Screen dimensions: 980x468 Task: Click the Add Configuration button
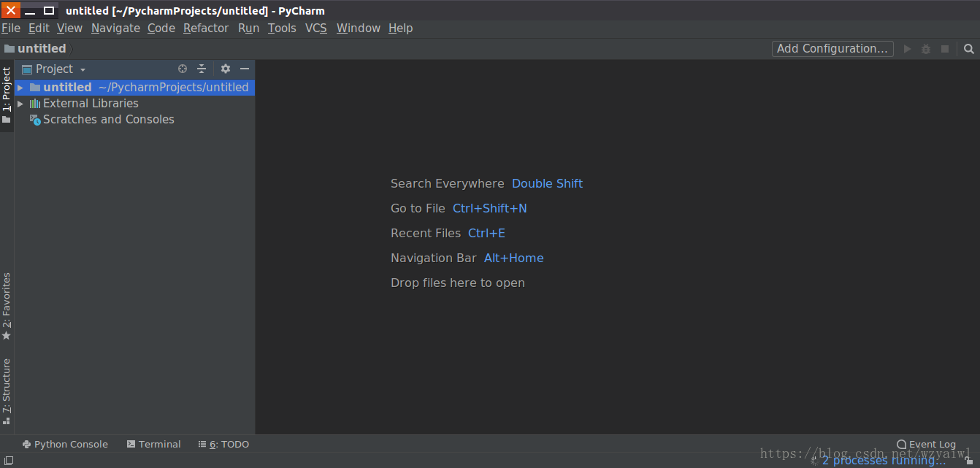(832, 48)
